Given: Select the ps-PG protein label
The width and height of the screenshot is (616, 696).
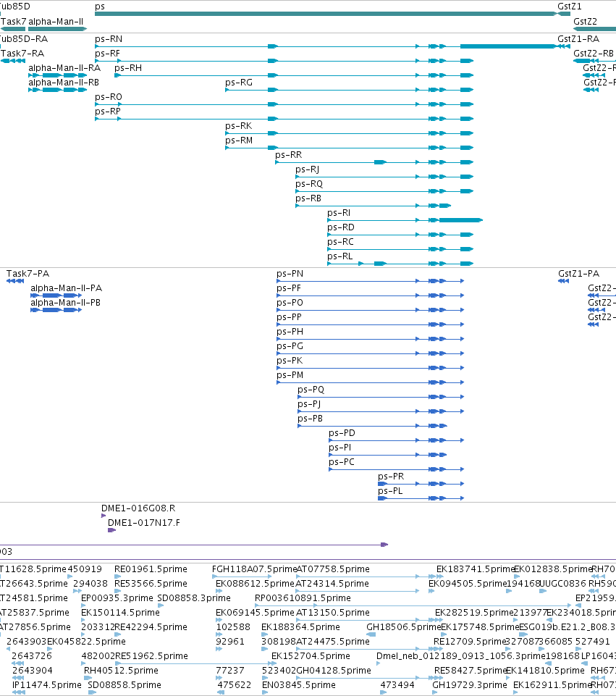Looking at the screenshot, I should tap(290, 346).
